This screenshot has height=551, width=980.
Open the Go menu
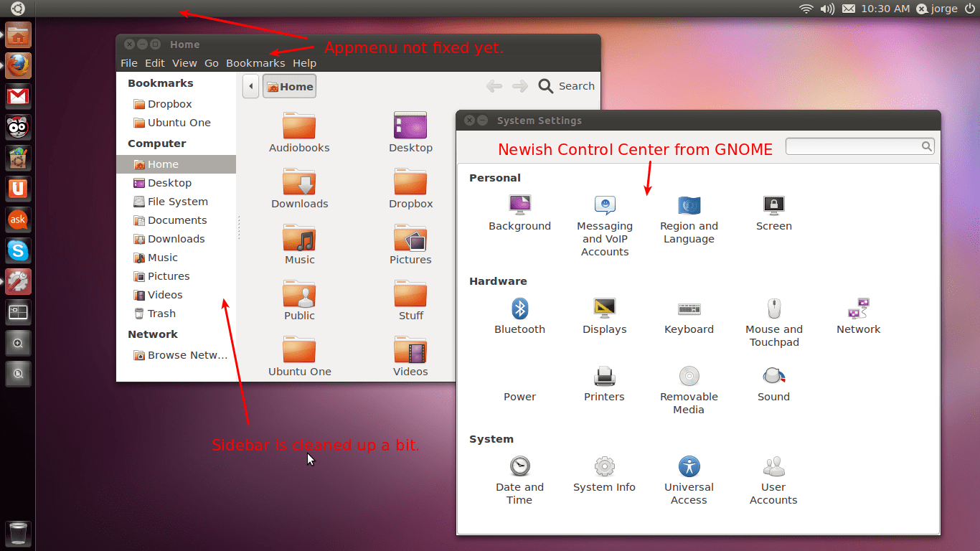(212, 63)
